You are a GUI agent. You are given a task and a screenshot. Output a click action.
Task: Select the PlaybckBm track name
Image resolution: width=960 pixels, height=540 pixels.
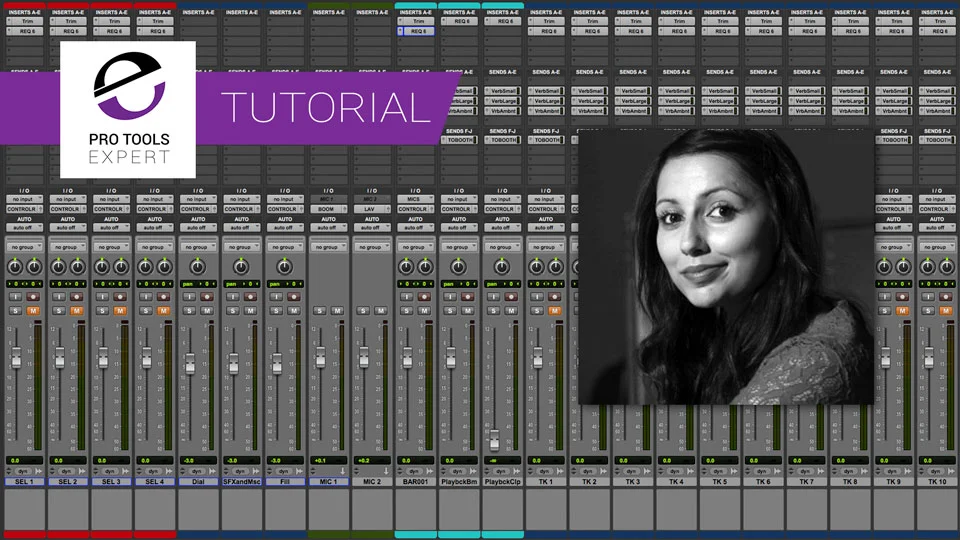click(x=459, y=482)
